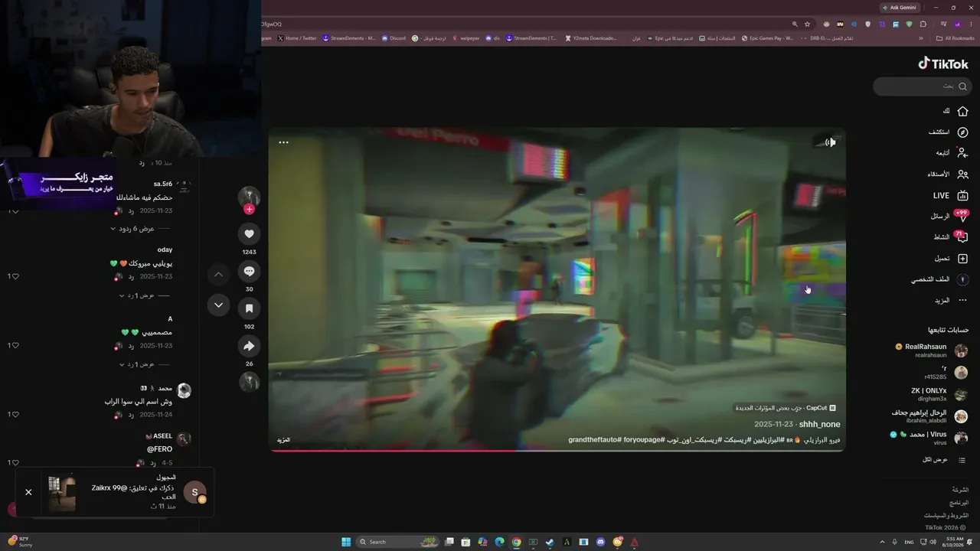This screenshot has width=980, height=551.
Task: Open the r415285 followed account
Action: pyautogui.click(x=946, y=373)
